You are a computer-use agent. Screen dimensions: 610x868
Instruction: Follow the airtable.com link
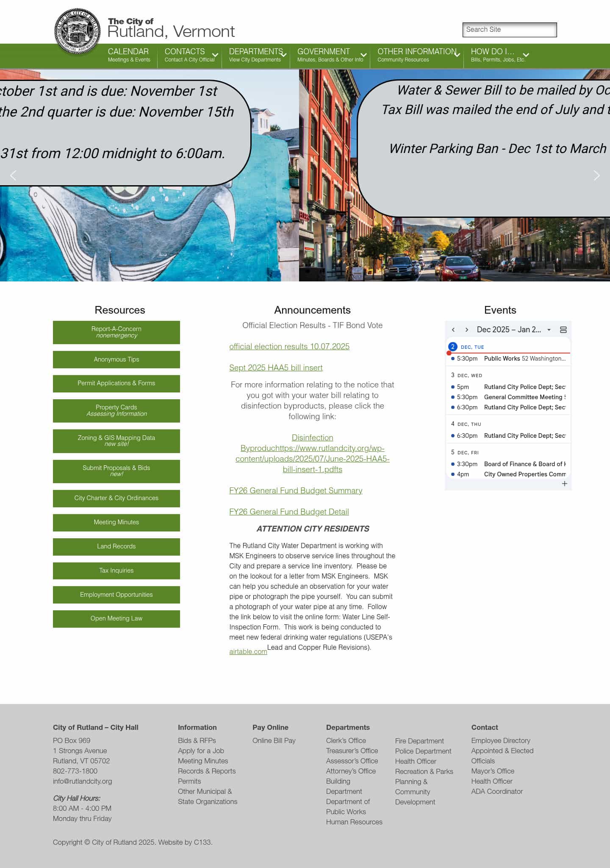248,651
